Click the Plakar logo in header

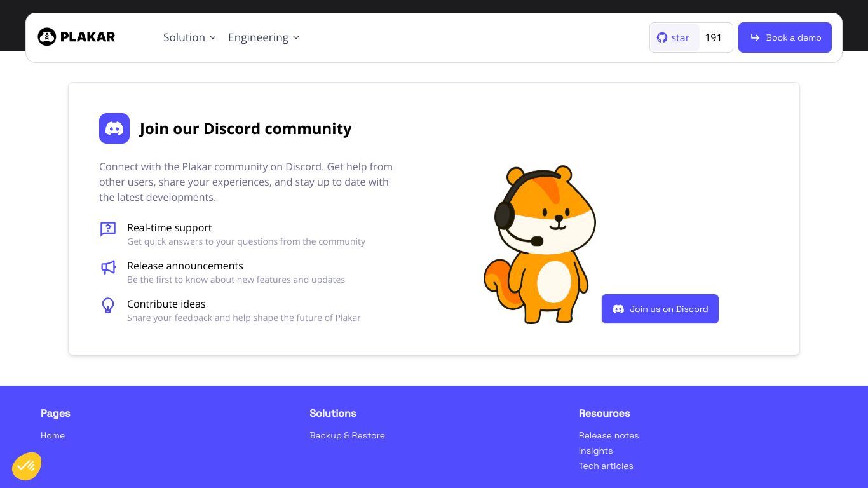click(76, 37)
